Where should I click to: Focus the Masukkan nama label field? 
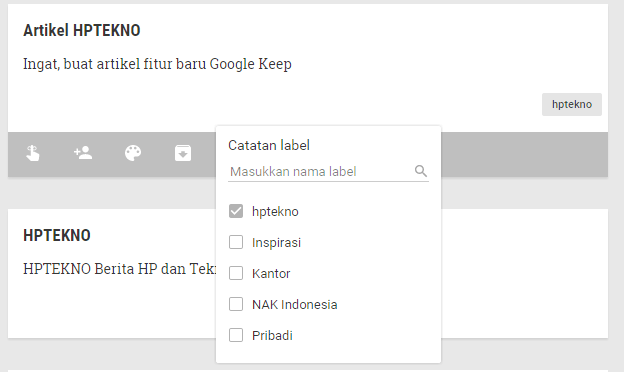point(321,171)
